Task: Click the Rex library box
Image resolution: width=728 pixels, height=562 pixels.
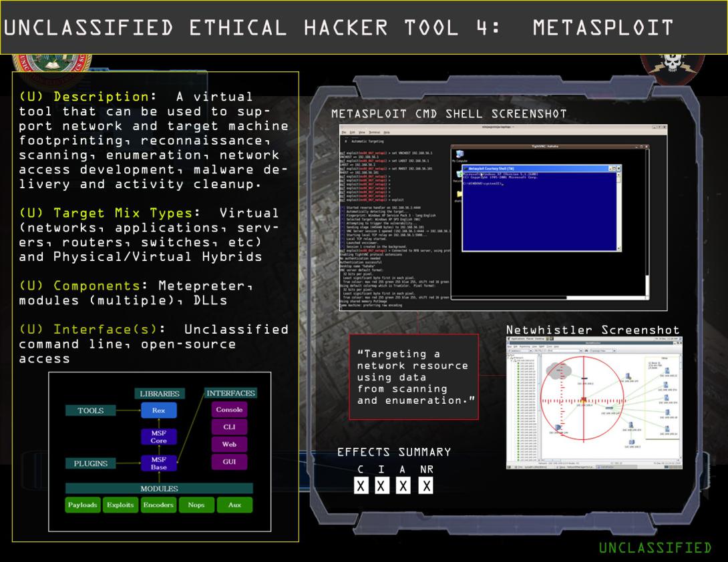Action: tap(159, 410)
